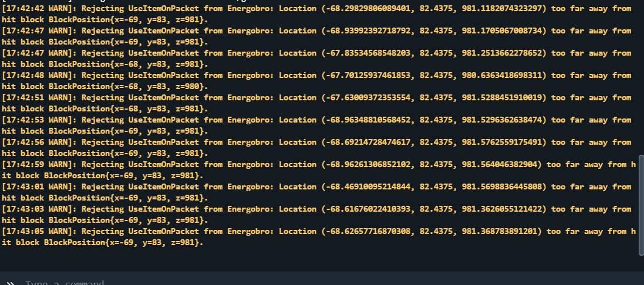The height and width of the screenshot is (285, 644).
Task: Select the [17:43:01 WARN] log timestamp
Action: coord(39,186)
